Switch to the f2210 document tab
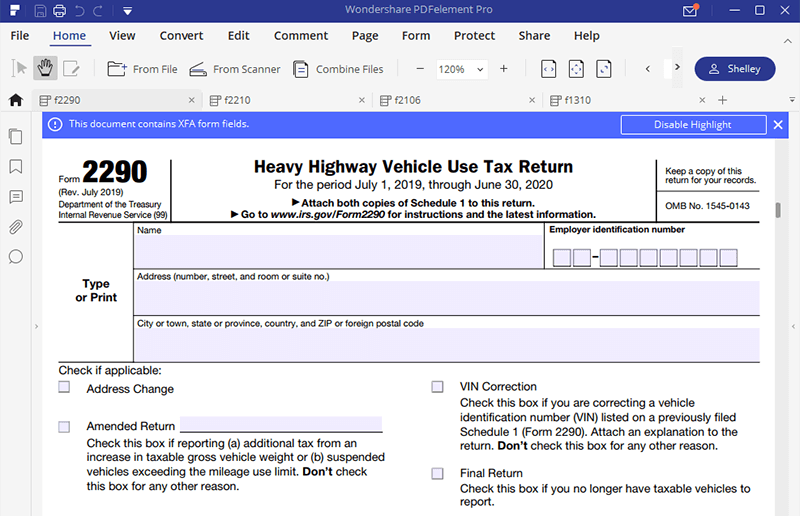800x516 pixels. coord(237,100)
